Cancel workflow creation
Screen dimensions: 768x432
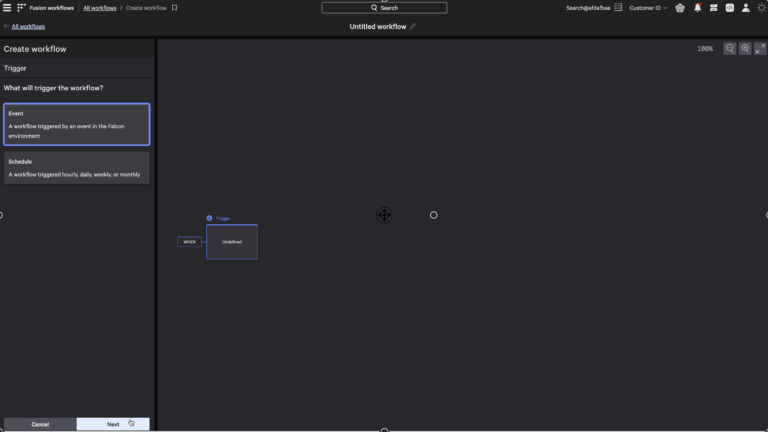coord(40,424)
